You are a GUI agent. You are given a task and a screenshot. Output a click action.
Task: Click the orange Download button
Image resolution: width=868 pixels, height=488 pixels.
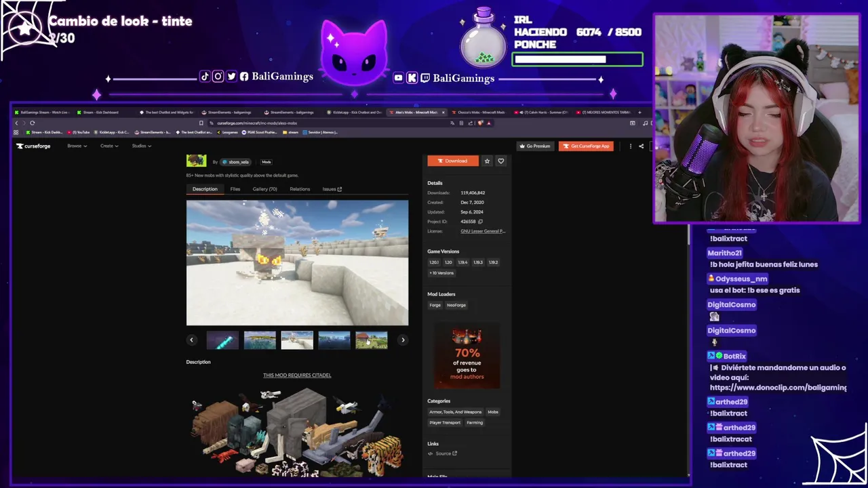452,161
